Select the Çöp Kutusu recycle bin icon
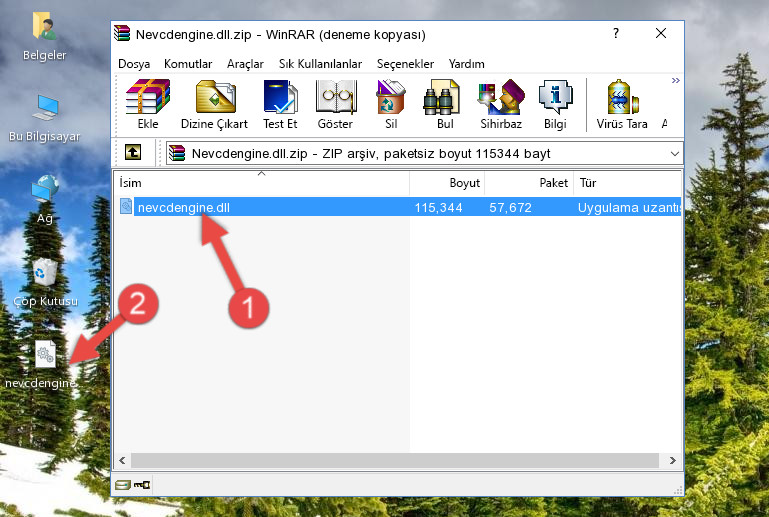The image size is (769, 517). (45, 282)
